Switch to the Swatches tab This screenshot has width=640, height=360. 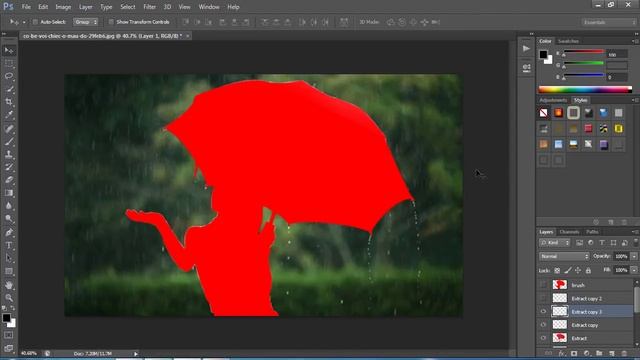pos(568,41)
